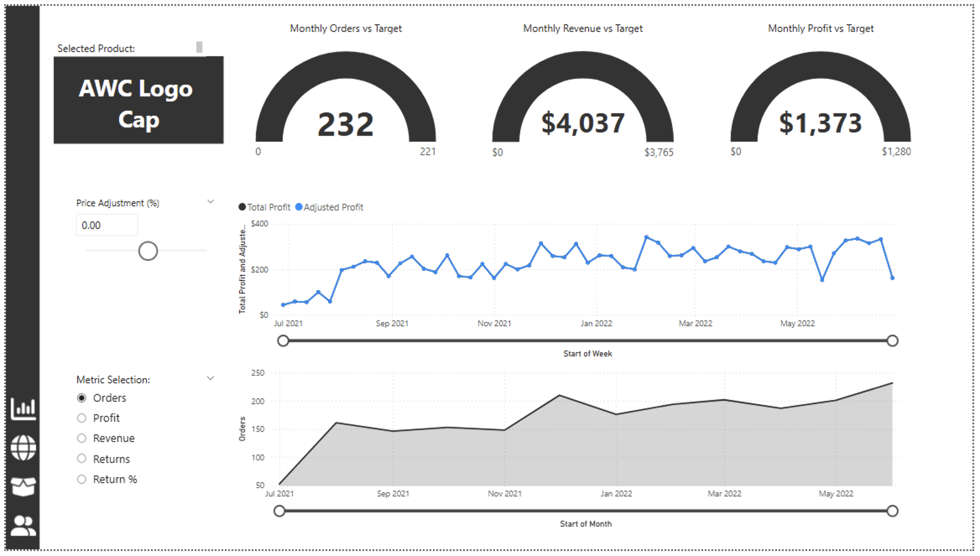Screen dimensions: 980x556
Task: Click the Price Adjustment slider handle
Action: click(x=148, y=251)
